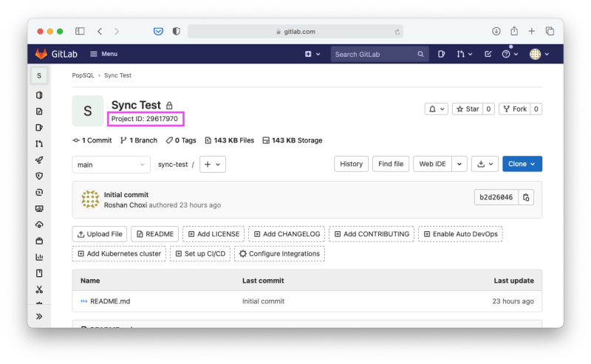
Task: View the 0 Tags link
Action: [x=181, y=140]
